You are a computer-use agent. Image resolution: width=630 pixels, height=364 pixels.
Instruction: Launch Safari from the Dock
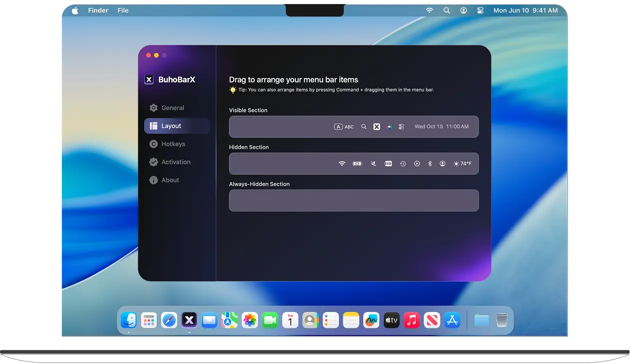coord(169,320)
